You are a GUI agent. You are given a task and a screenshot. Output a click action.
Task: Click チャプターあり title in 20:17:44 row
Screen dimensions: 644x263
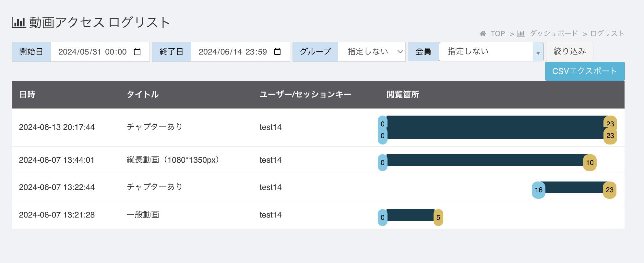(155, 127)
